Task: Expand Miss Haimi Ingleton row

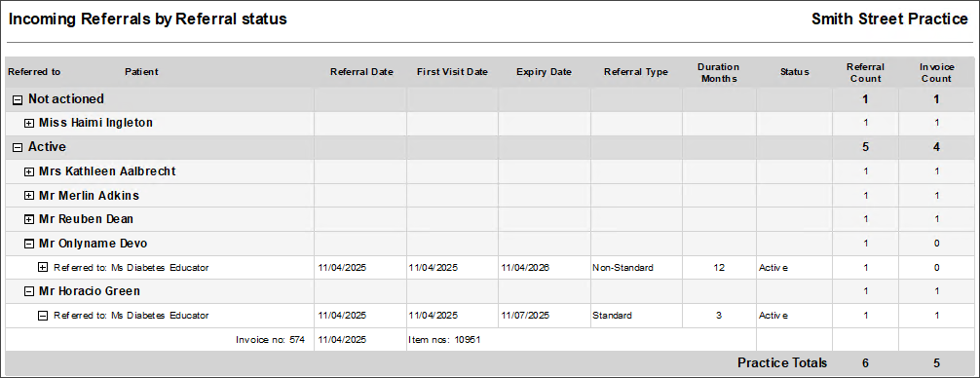Action: (29, 124)
